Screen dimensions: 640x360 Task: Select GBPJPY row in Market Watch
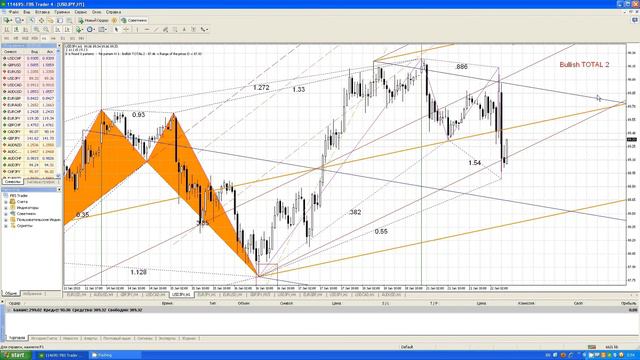click(x=28, y=138)
